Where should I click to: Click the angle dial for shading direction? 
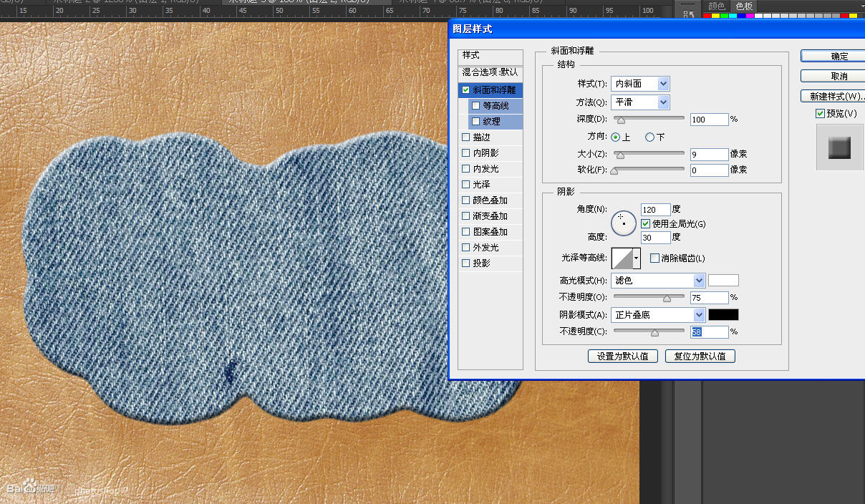(624, 223)
